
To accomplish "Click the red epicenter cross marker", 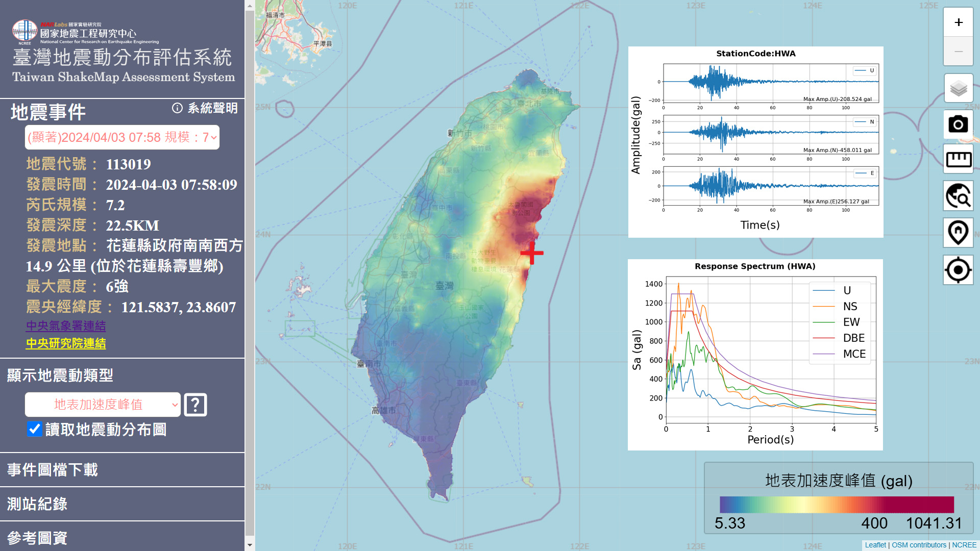I will point(532,253).
